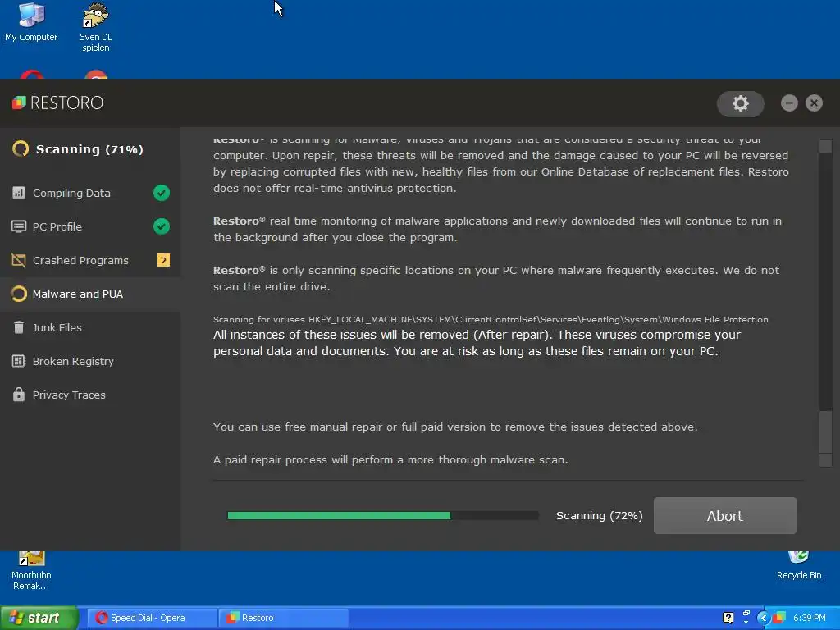Click Compiling Data chart icon
The width and height of the screenshot is (840, 630).
[19, 193]
